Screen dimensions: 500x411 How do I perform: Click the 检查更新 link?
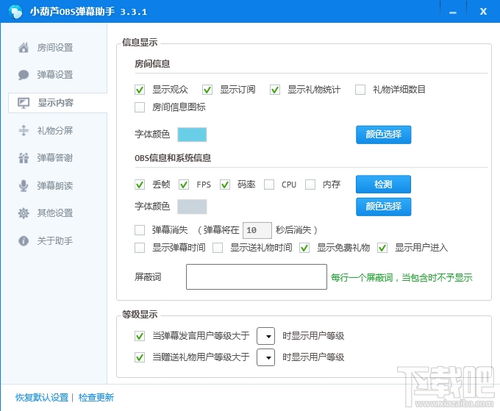(x=96, y=397)
